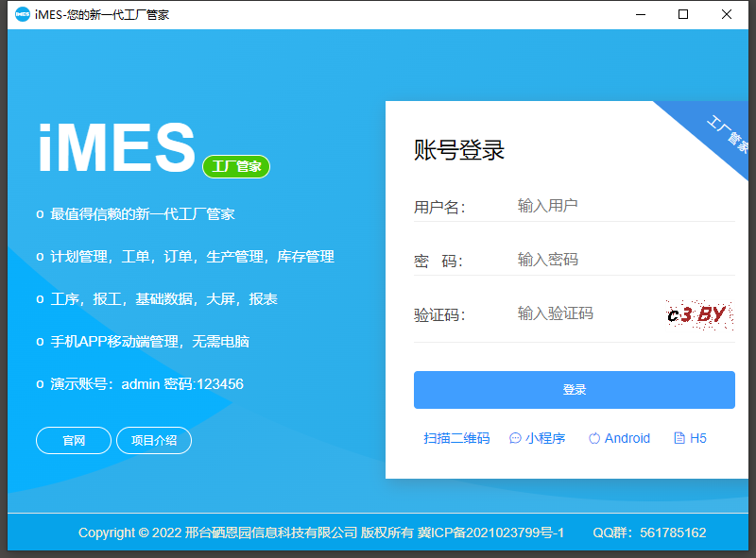The height and width of the screenshot is (558, 756).
Task: Close the iMES window
Action: 727,14
